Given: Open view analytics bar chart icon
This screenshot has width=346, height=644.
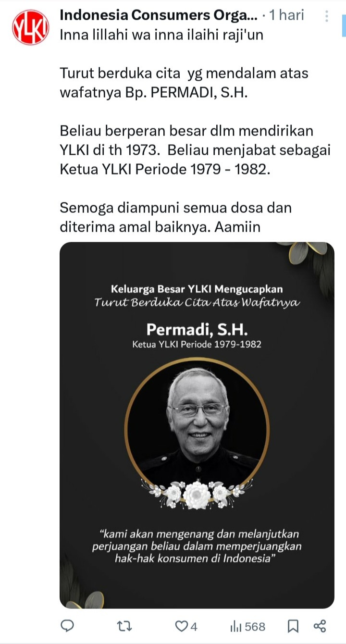Looking at the screenshot, I should pyautogui.click(x=236, y=626).
